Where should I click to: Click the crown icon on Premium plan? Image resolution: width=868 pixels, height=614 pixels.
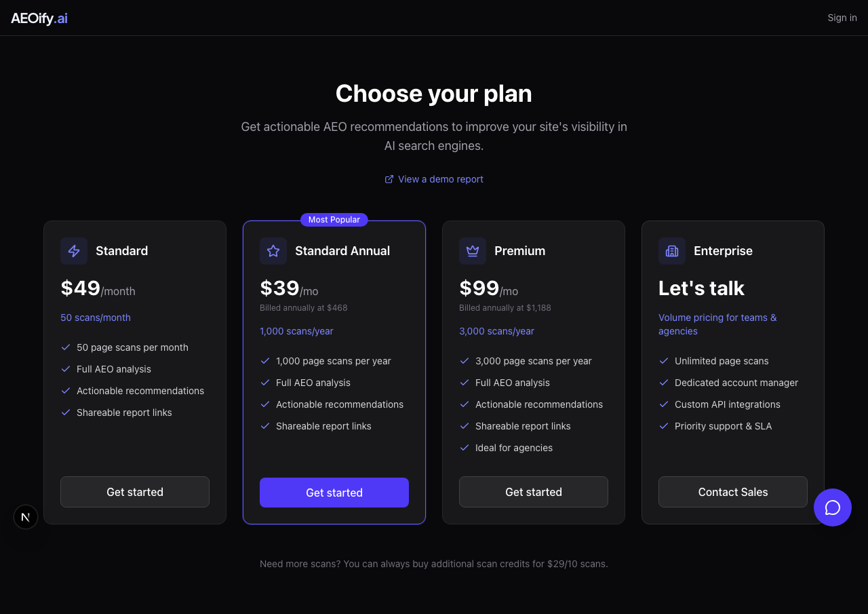tap(473, 251)
